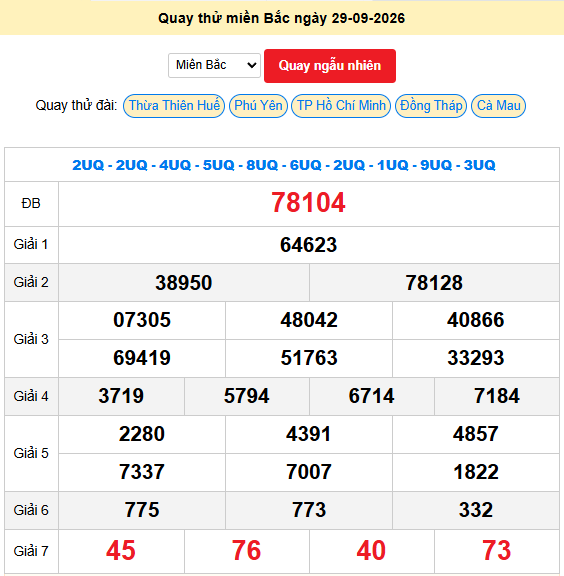564x576 pixels.
Task: Open the Miền Bắc region dropdown
Action: pyautogui.click(x=214, y=65)
